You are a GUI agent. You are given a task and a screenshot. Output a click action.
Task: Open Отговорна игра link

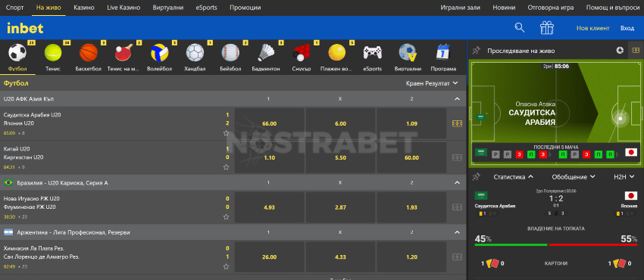pyautogui.click(x=550, y=8)
